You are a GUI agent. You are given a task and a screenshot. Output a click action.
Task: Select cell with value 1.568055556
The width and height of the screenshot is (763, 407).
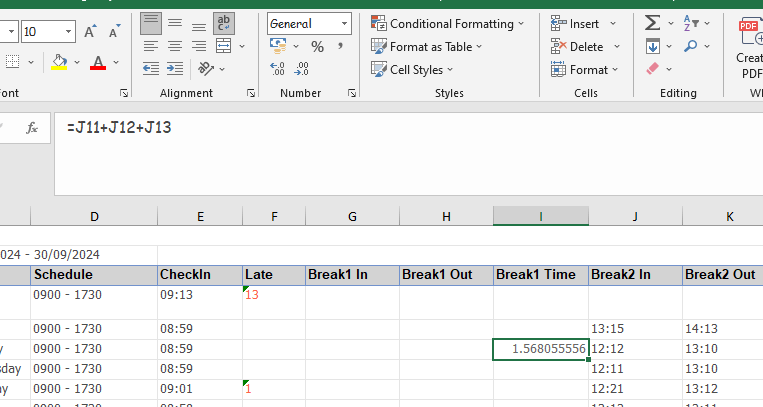coord(541,349)
